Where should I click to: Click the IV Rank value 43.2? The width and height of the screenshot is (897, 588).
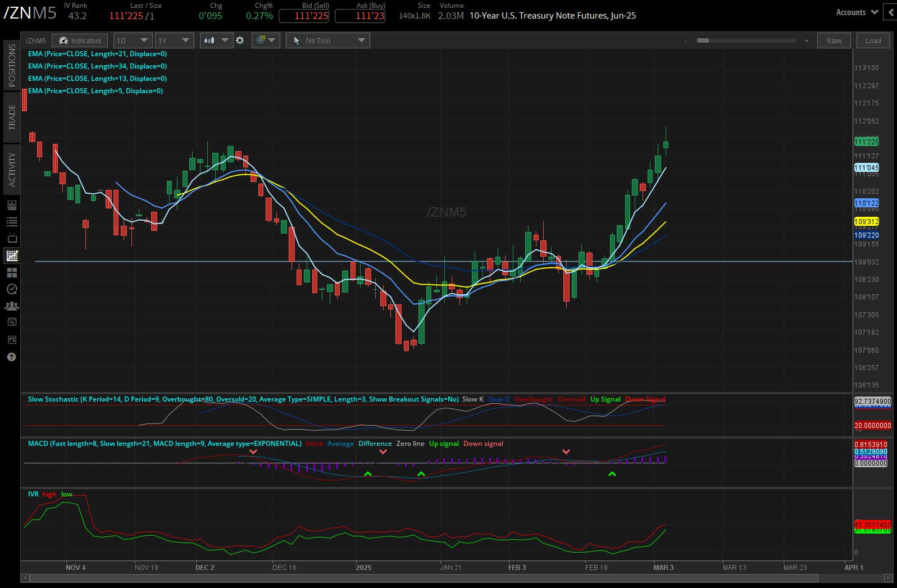[78, 16]
